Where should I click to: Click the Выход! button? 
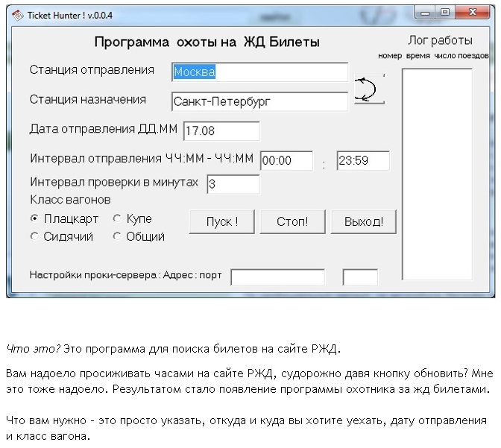point(364,221)
